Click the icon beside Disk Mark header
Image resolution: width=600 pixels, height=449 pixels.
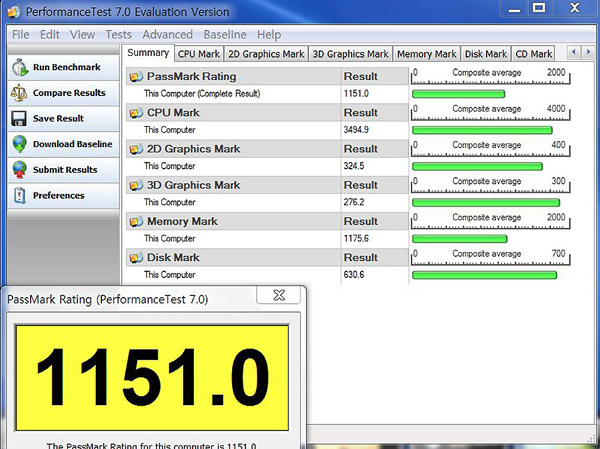coord(136,258)
